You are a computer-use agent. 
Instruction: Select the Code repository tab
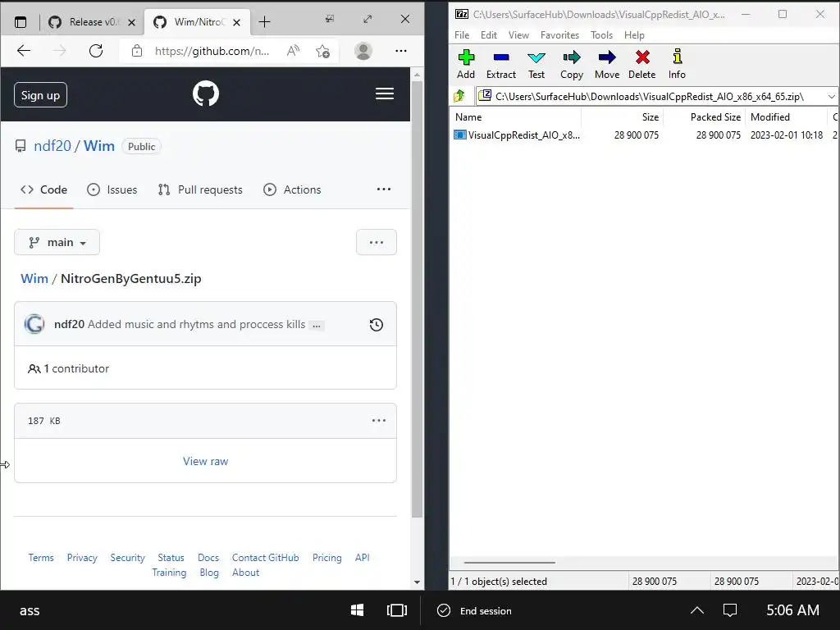(x=43, y=189)
